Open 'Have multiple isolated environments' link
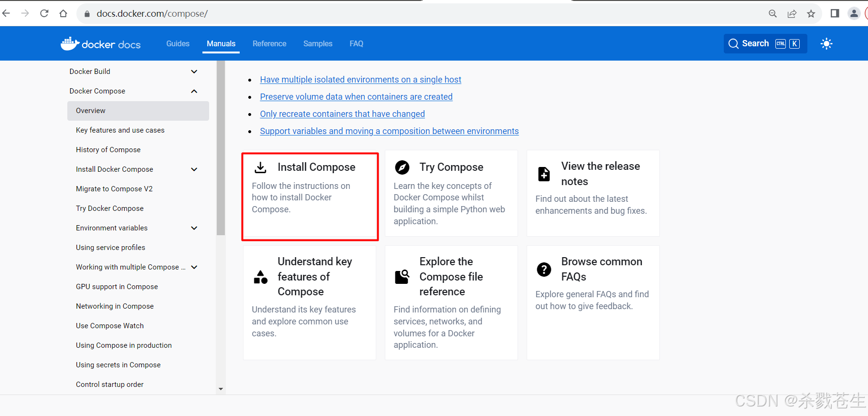 360,80
